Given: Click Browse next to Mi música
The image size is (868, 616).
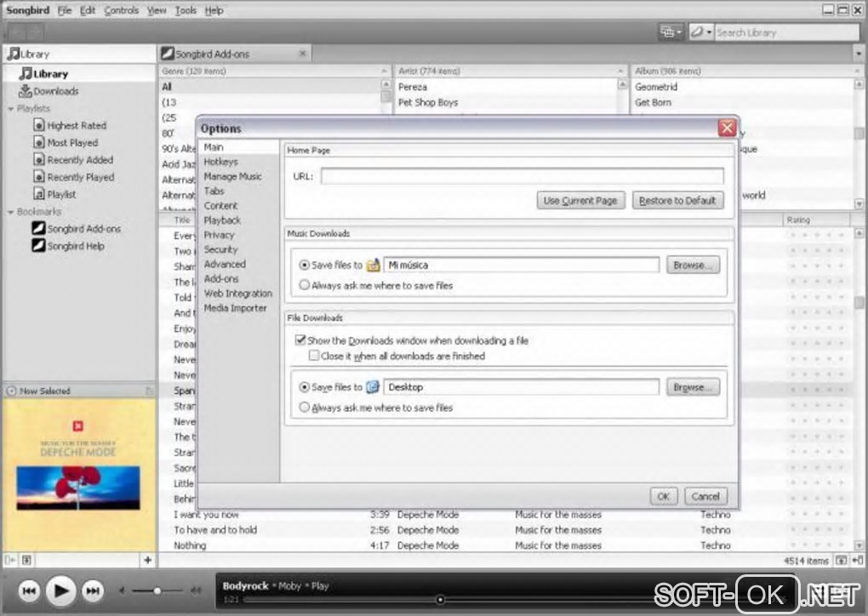Looking at the screenshot, I should [693, 265].
